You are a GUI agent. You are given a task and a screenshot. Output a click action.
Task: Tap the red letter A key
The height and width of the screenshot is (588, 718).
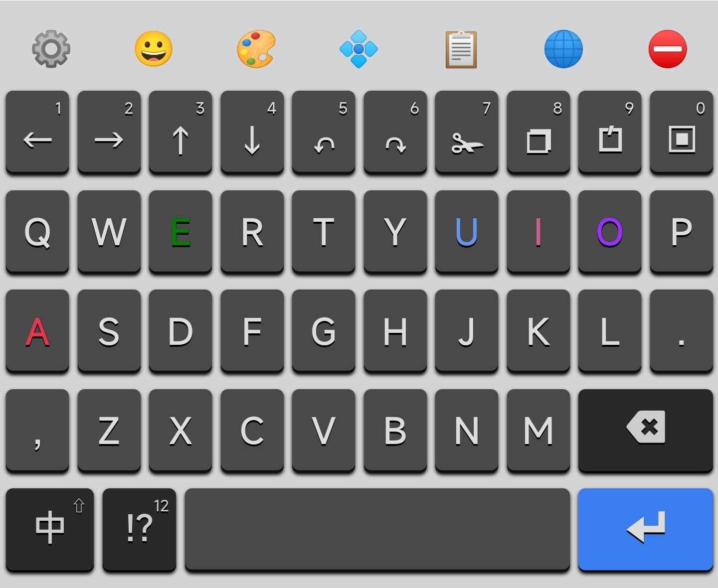click(x=37, y=331)
